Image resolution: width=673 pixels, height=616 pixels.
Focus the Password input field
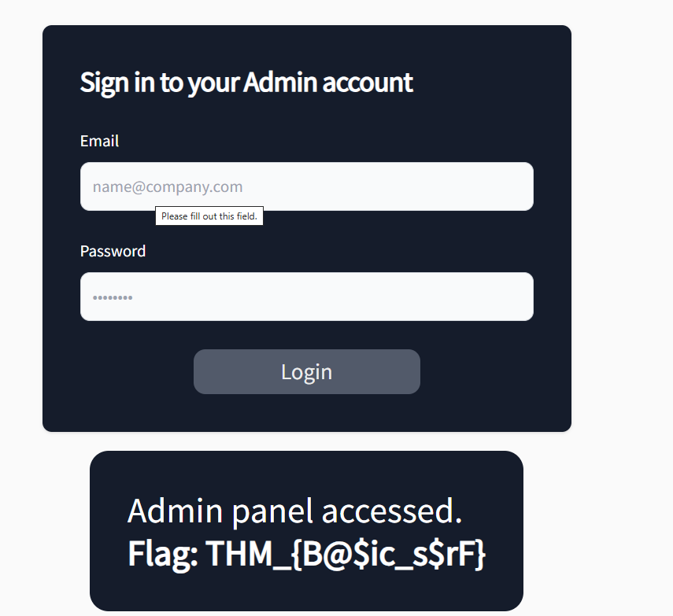[x=306, y=297]
